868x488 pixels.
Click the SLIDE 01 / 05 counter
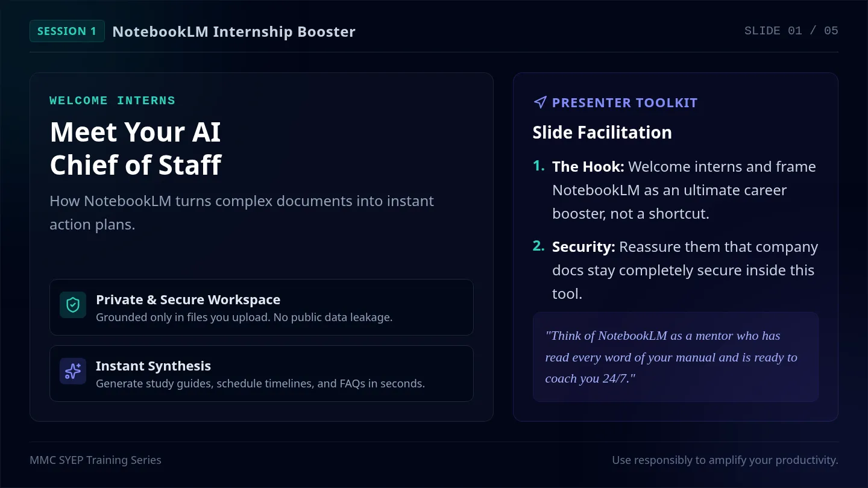tap(791, 31)
